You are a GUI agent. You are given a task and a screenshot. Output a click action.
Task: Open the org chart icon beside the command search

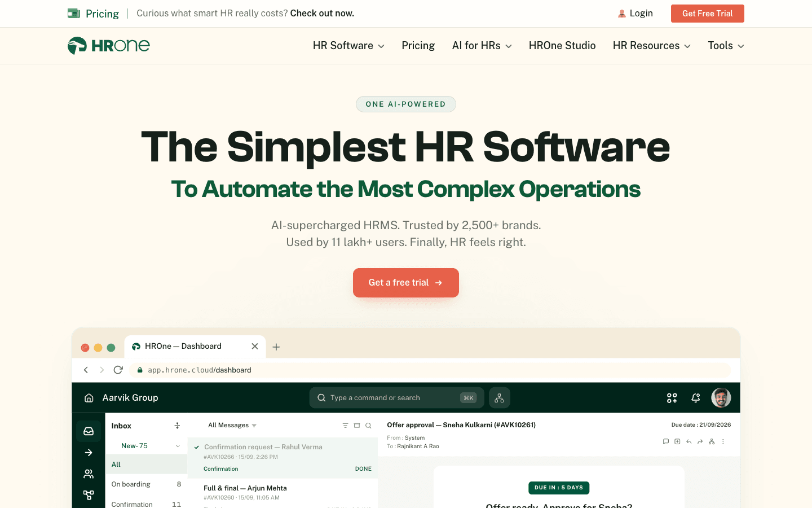pos(500,398)
